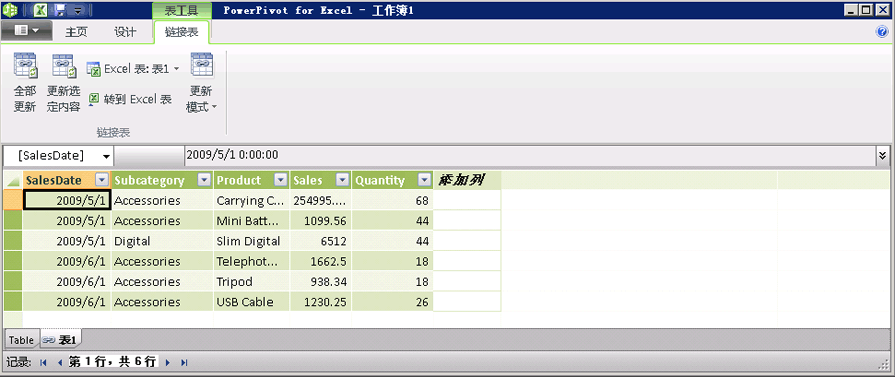Click the Mini Batt... product cell
The width and height of the screenshot is (895, 377).
pos(252,220)
